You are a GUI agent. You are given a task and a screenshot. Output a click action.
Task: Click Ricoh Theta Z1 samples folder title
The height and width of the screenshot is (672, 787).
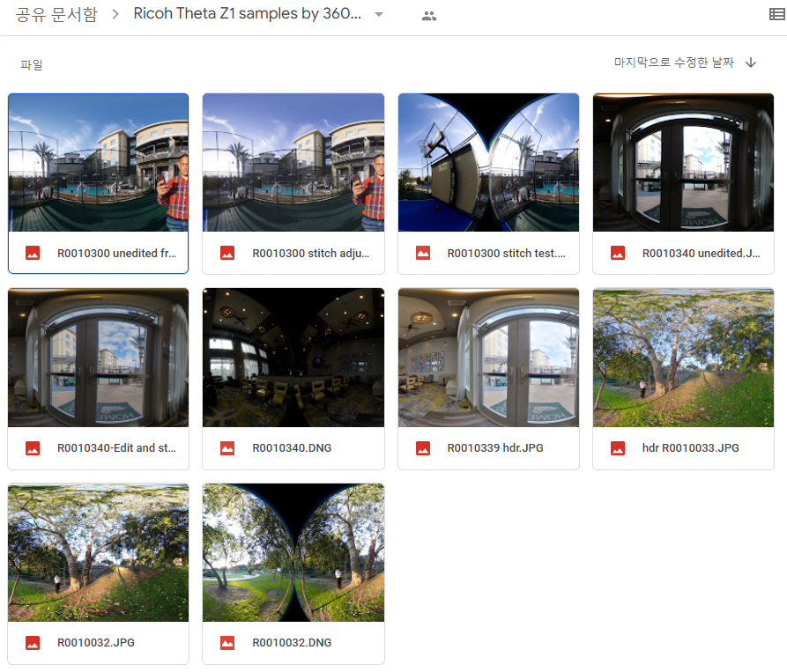click(247, 13)
